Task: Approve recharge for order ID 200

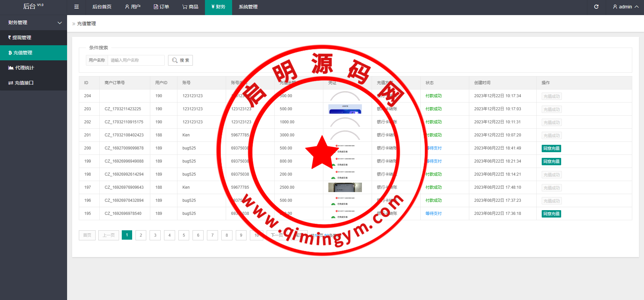Action: pyautogui.click(x=551, y=148)
